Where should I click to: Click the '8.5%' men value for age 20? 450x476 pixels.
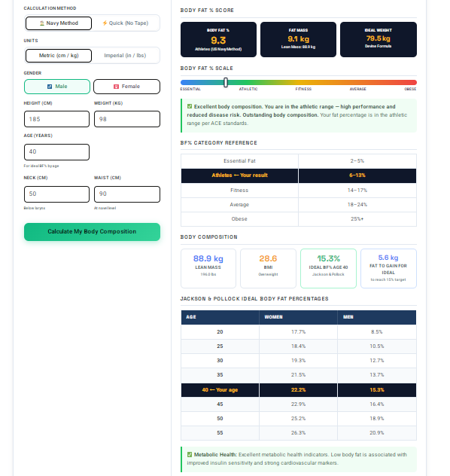(377, 332)
